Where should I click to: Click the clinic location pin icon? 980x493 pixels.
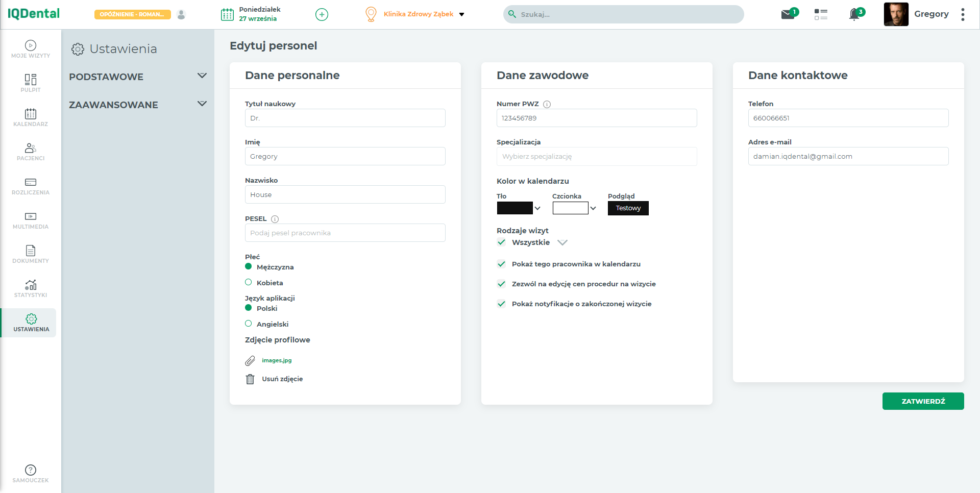click(x=371, y=14)
